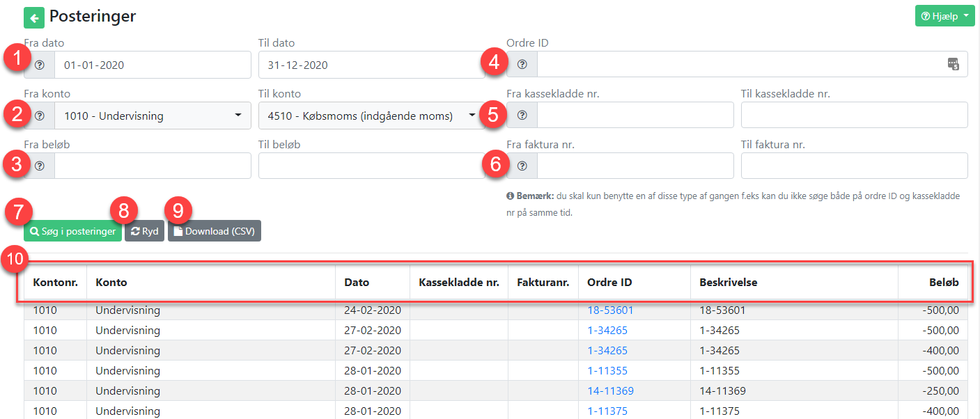
Task: Click the help icon next to Fra beløb
Action: point(40,166)
